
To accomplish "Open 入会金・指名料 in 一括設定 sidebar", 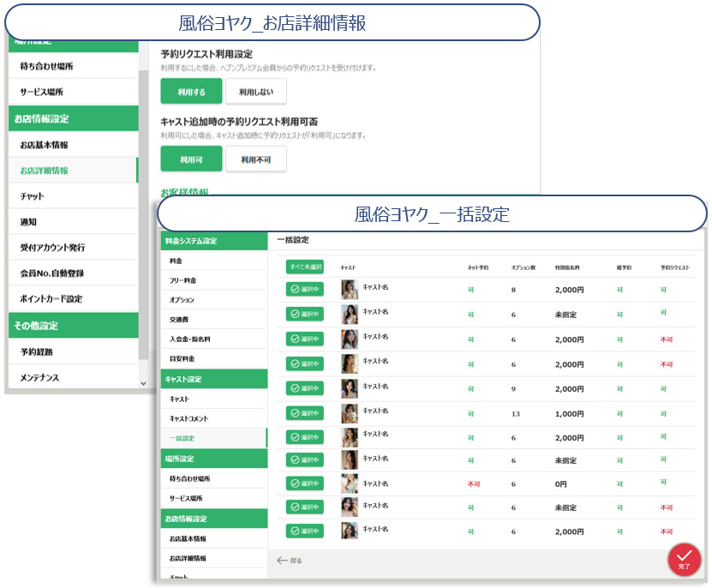I will point(214,339).
